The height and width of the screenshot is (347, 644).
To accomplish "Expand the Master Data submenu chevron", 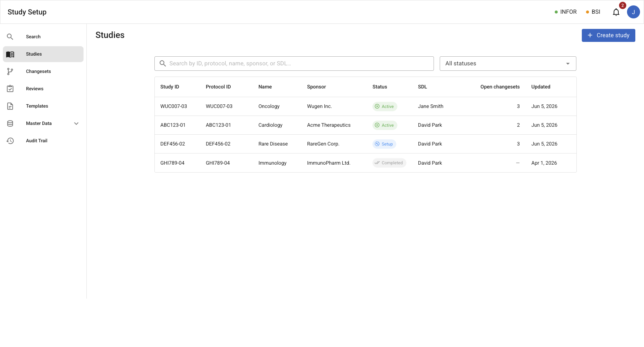I will click(76, 123).
